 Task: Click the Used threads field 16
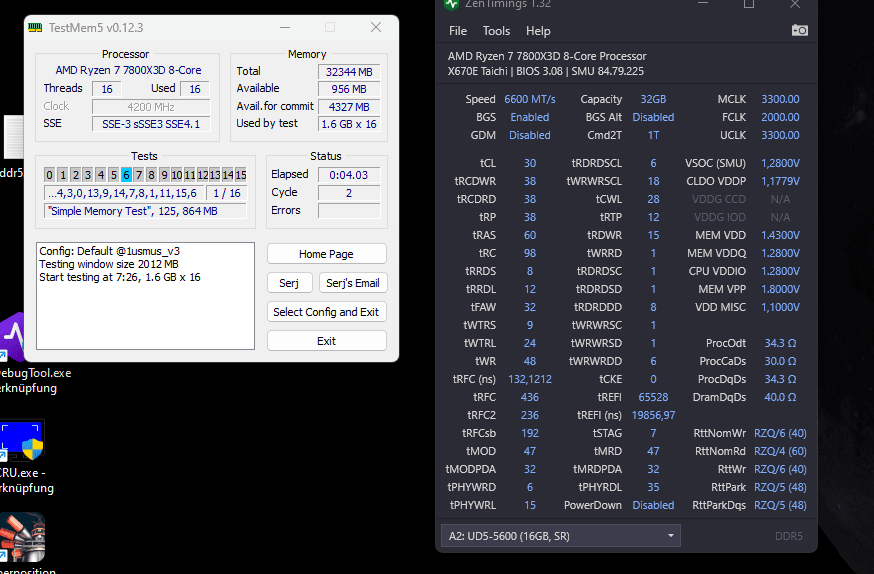pyautogui.click(x=195, y=89)
